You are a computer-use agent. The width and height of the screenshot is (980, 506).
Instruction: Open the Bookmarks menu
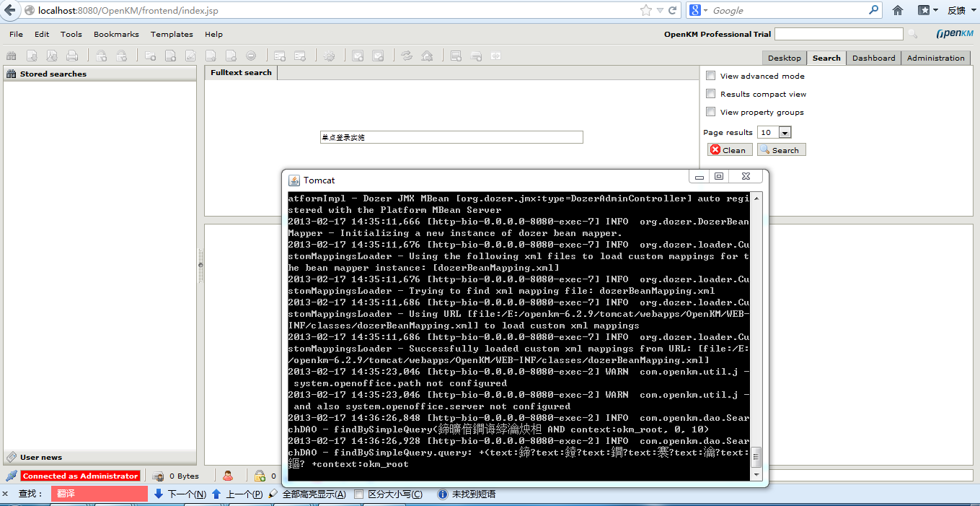pos(115,34)
